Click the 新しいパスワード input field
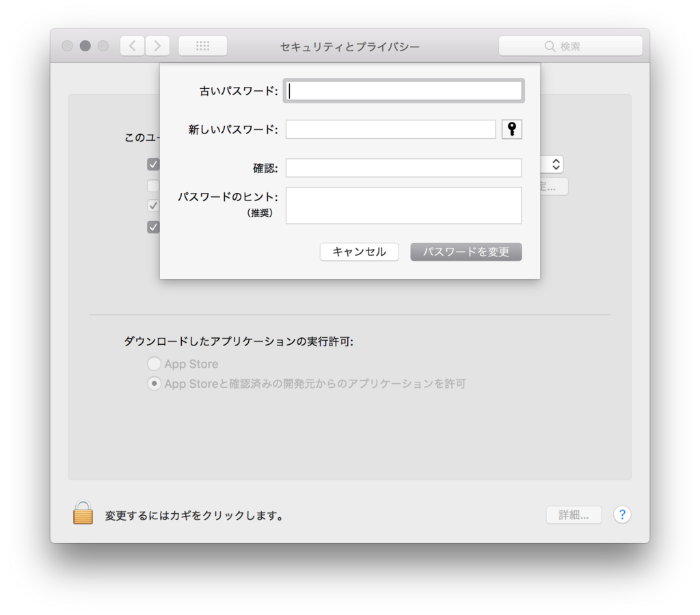The height and width of the screenshot is (615, 700). (390, 129)
